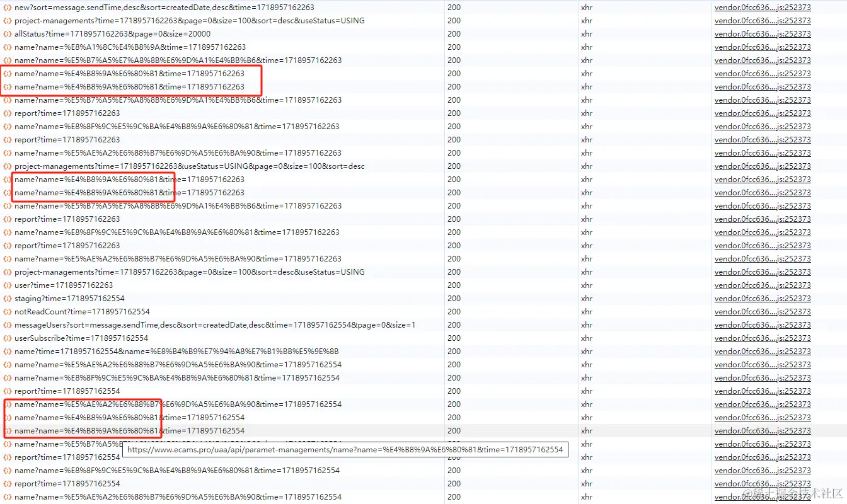Click the grey highlighted name?name=%E4%B8%9A%E6%80%81 hovered row

coord(423,431)
